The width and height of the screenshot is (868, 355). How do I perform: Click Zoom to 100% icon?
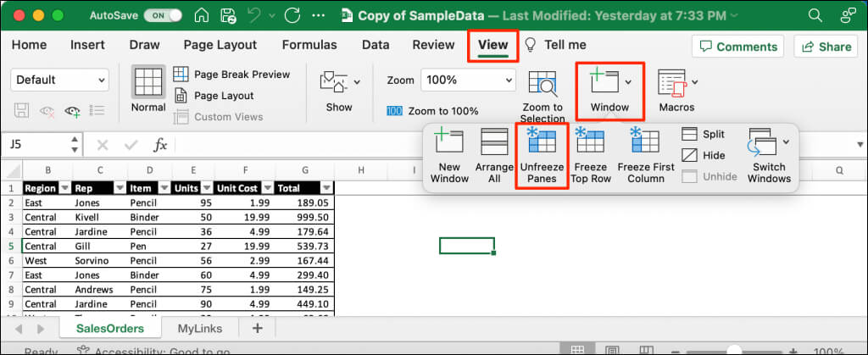tap(394, 111)
